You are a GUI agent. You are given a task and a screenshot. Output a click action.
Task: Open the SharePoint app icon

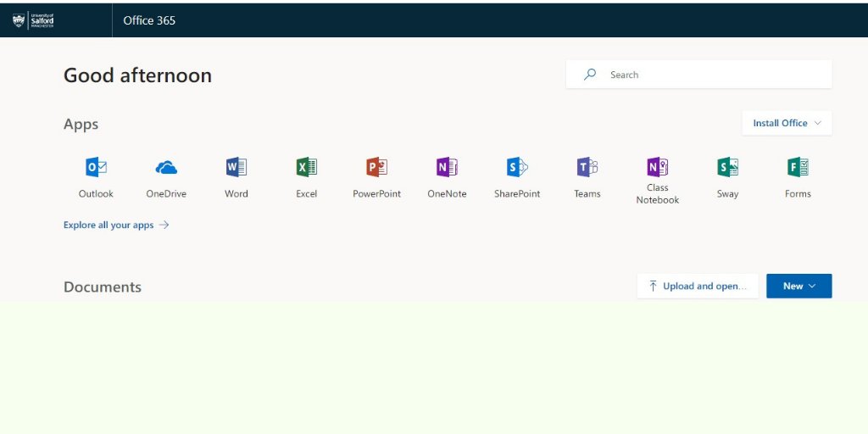517,167
